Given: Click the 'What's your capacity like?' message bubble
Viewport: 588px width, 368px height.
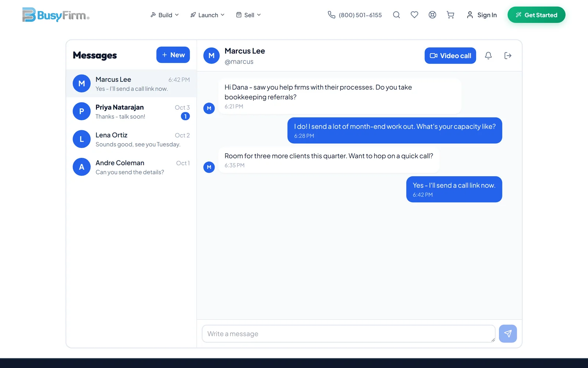Looking at the screenshot, I should (395, 130).
